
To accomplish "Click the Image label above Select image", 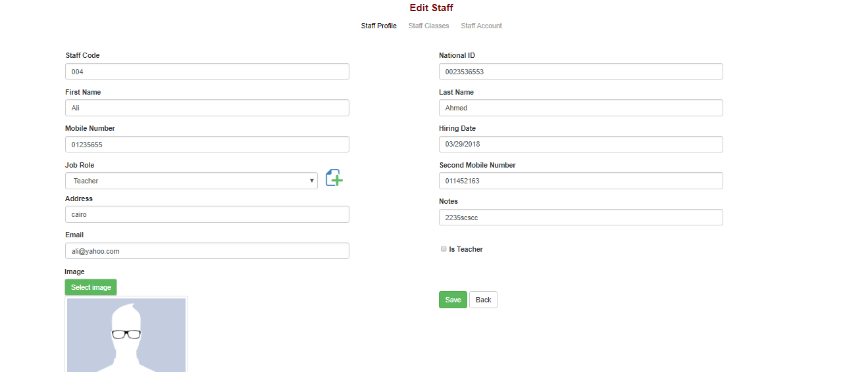I will pyautogui.click(x=74, y=271).
